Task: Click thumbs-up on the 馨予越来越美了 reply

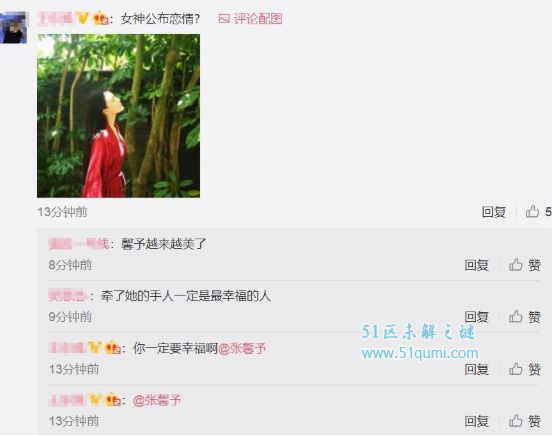Action: point(516,264)
